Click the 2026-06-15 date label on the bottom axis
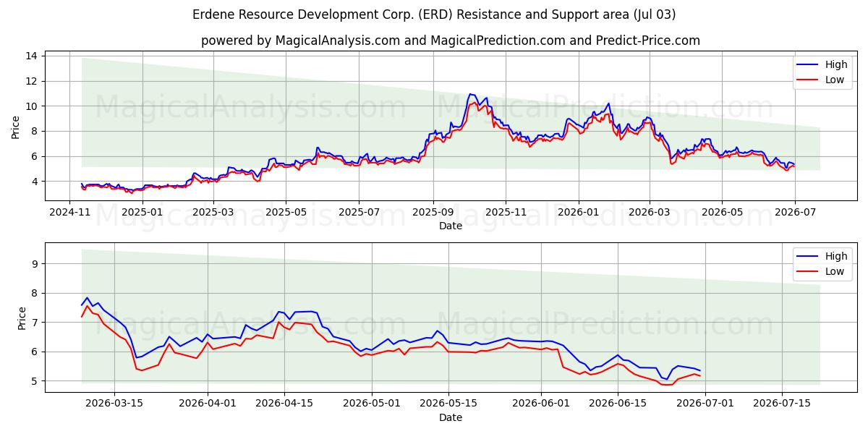The image size is (868, 434). point(618,404)
